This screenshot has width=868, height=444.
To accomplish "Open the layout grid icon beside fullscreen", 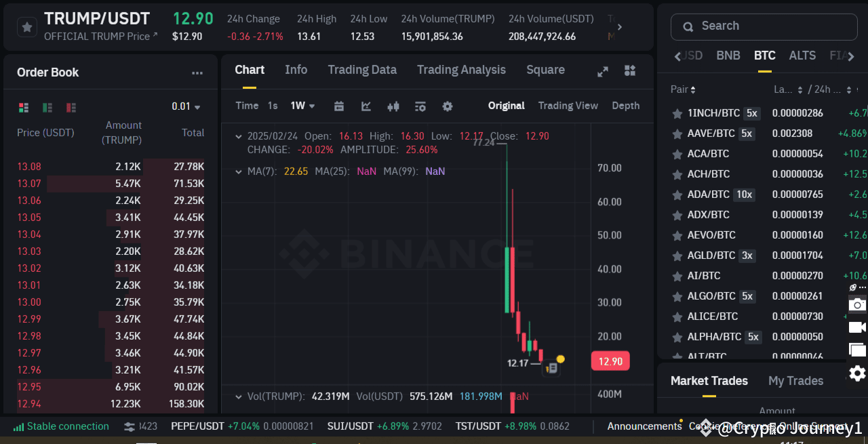I will click(629, 70).
